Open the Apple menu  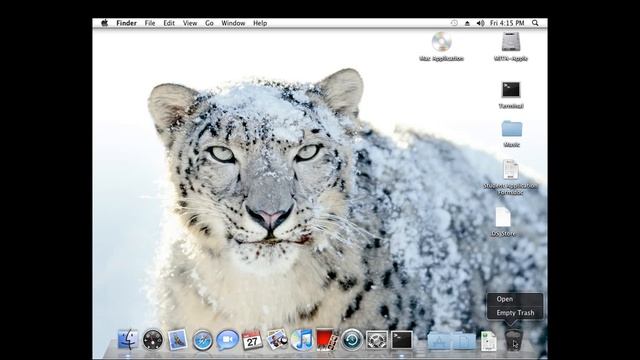point(104,23)
